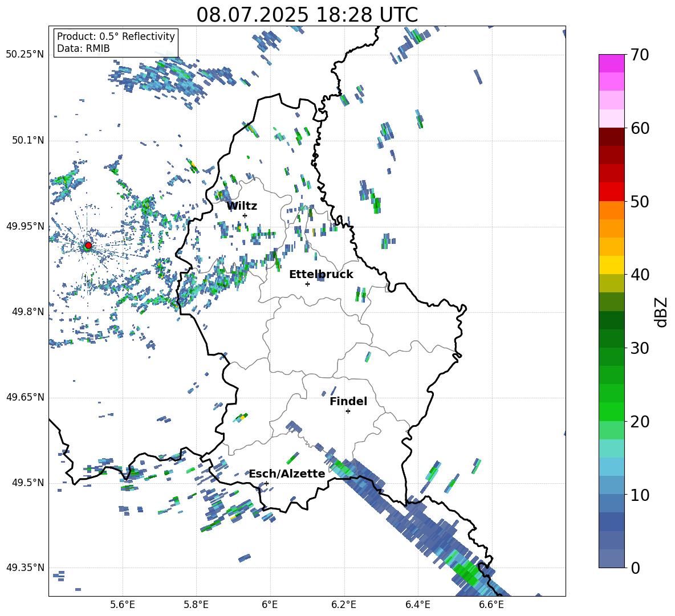
Task: Click the longitude label 6.2°E
Action: click(x=344, y=605)
